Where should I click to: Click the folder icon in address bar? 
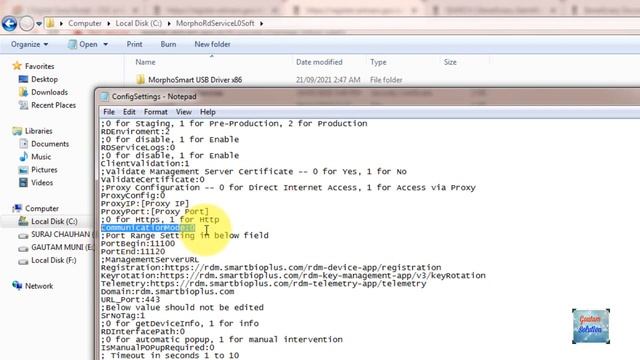pos(50,23)
